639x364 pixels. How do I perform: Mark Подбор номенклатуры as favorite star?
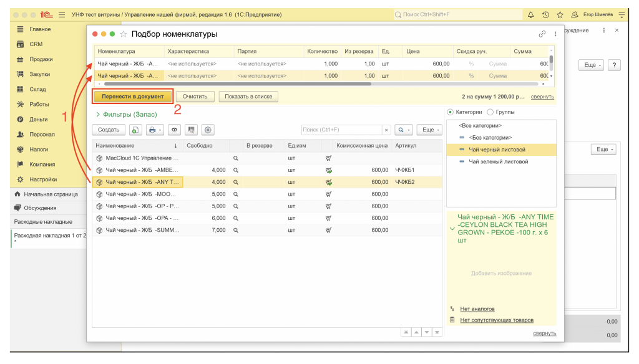124,34
